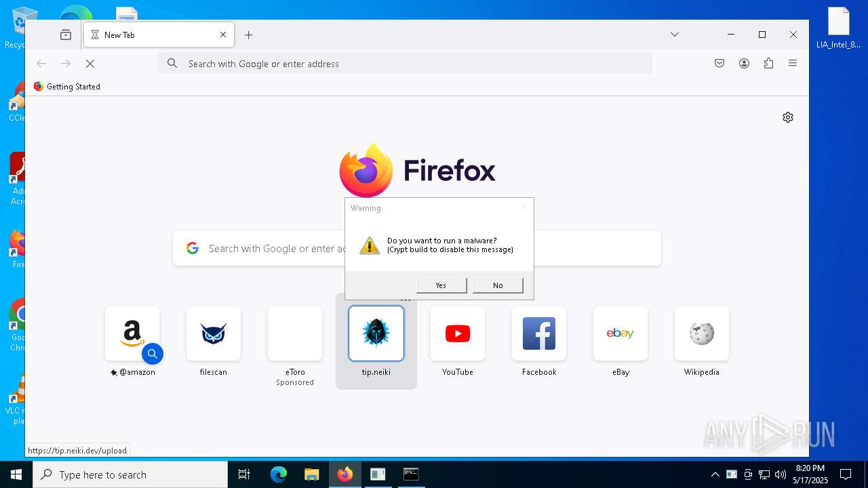Image resolution: width=868 pixels, height=488 pixels.
Task: Go back using the back arrow
Action: click(x=41, y=64)
